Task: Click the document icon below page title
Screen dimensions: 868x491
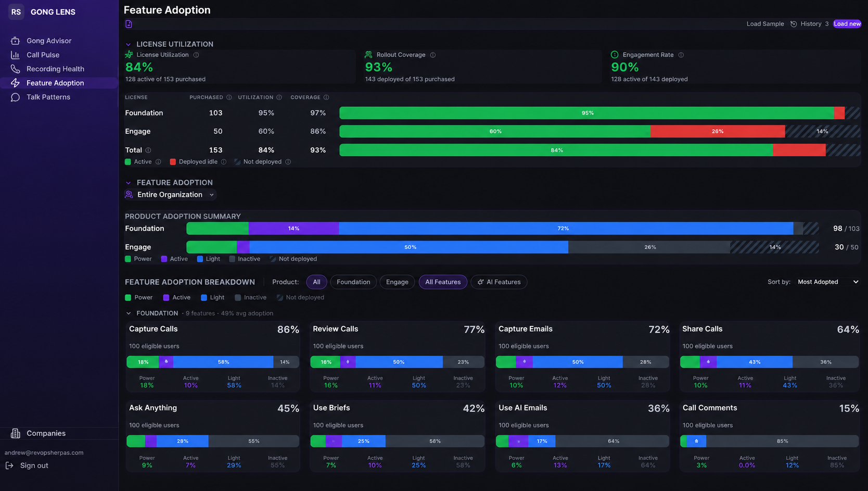Action: (x=129, y=24)
